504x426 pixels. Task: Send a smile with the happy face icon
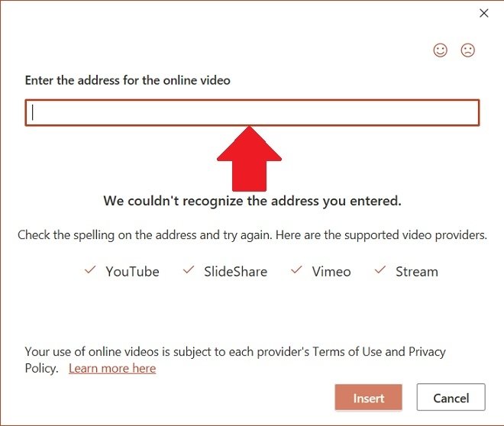[x=440, y=50]
